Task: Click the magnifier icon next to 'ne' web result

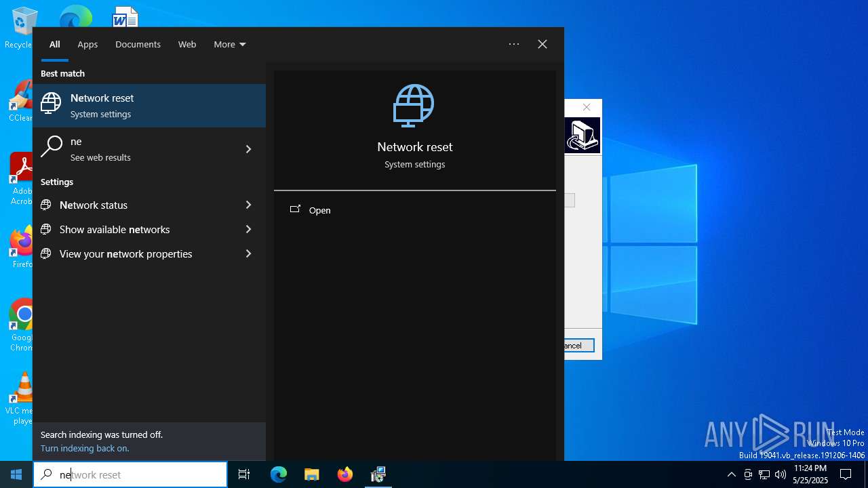Action: click(52, 146)
